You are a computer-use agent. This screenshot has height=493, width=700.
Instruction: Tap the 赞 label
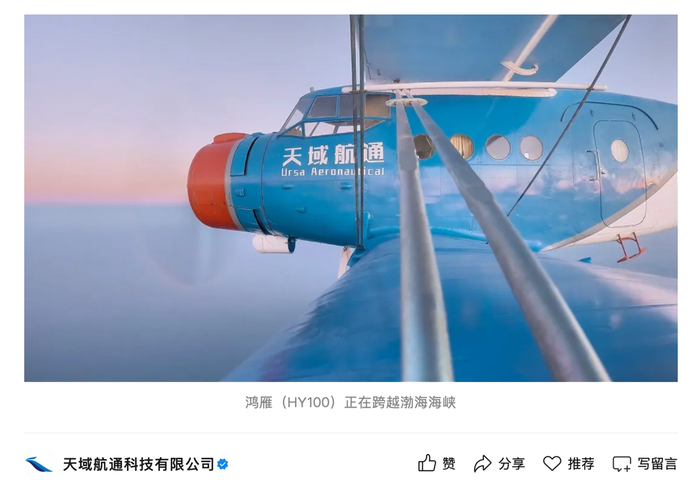(x=449, y=464)
